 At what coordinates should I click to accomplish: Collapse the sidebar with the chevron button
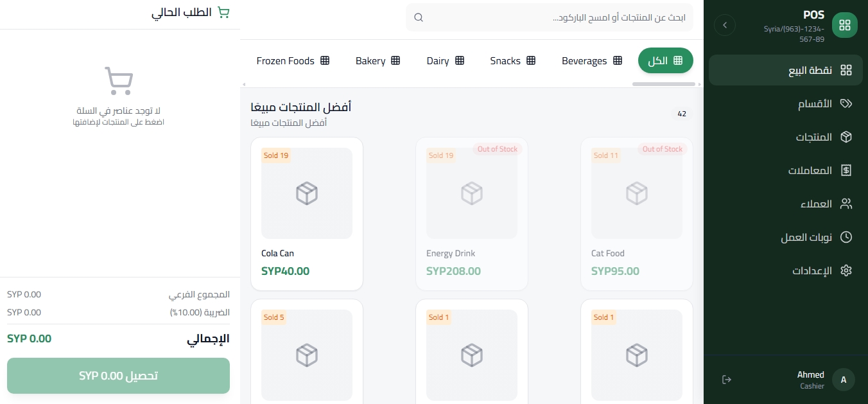tap(725, 25)
